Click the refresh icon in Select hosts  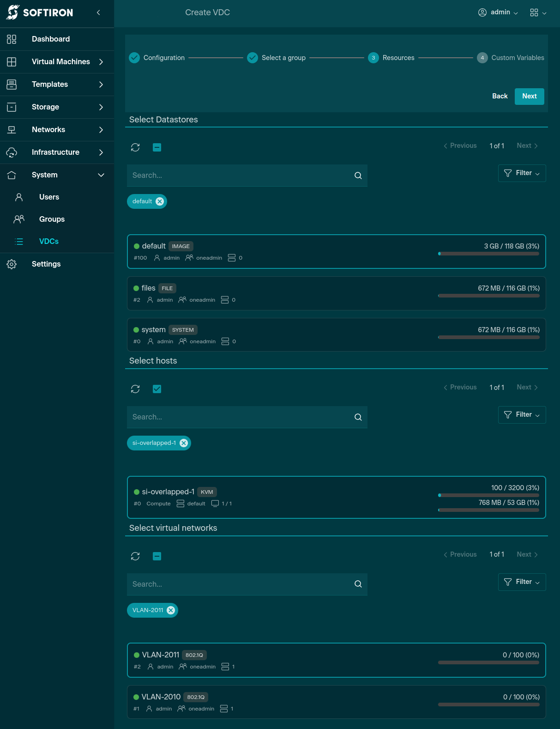(135, 389)
